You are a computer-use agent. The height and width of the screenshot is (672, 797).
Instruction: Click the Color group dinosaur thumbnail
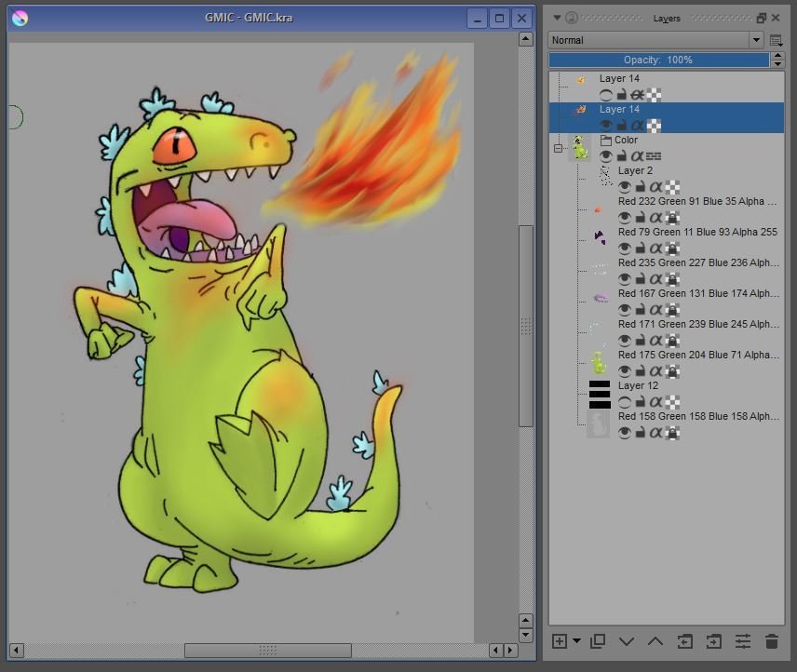pyautogui.click(x=579, y=148)
